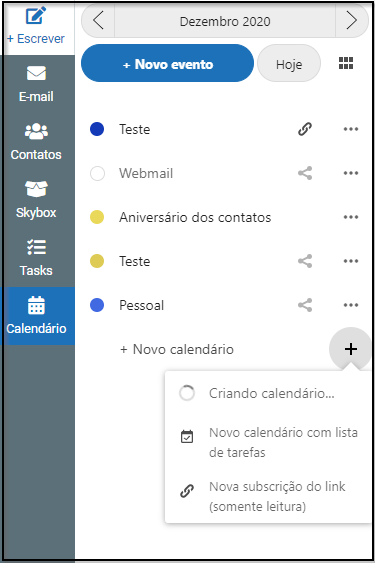
Task: Open the grid view icon next to Hoje
Action: (346, 63)
